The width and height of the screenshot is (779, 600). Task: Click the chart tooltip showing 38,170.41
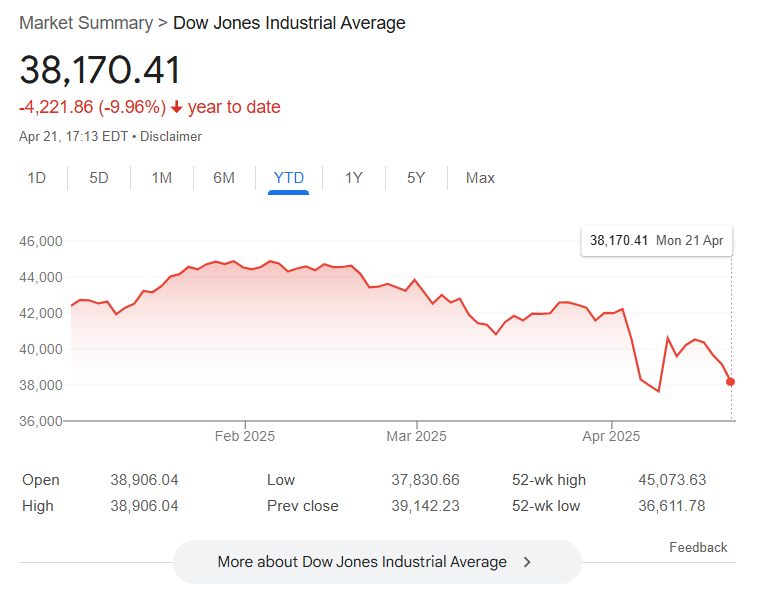(x=656, y=241)
